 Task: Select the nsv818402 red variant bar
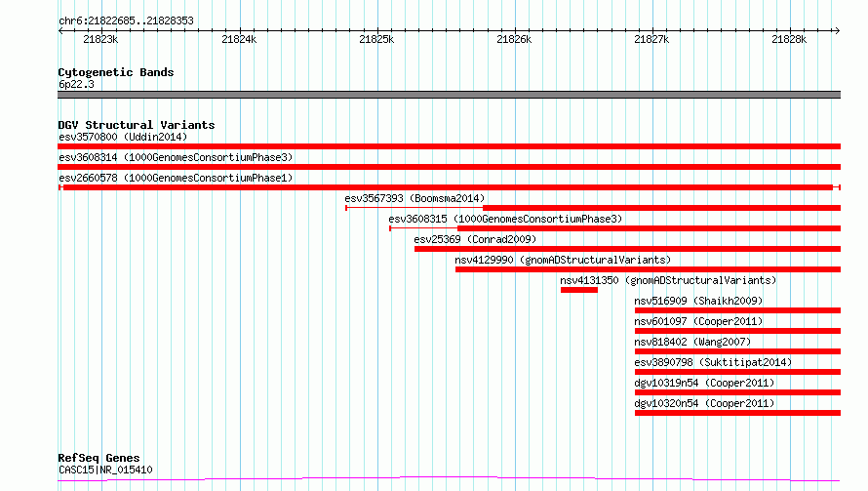point(738,351)
